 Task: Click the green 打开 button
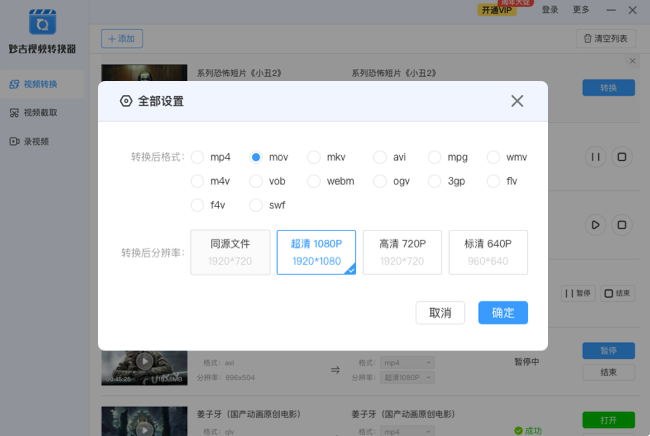coord(609,420)
